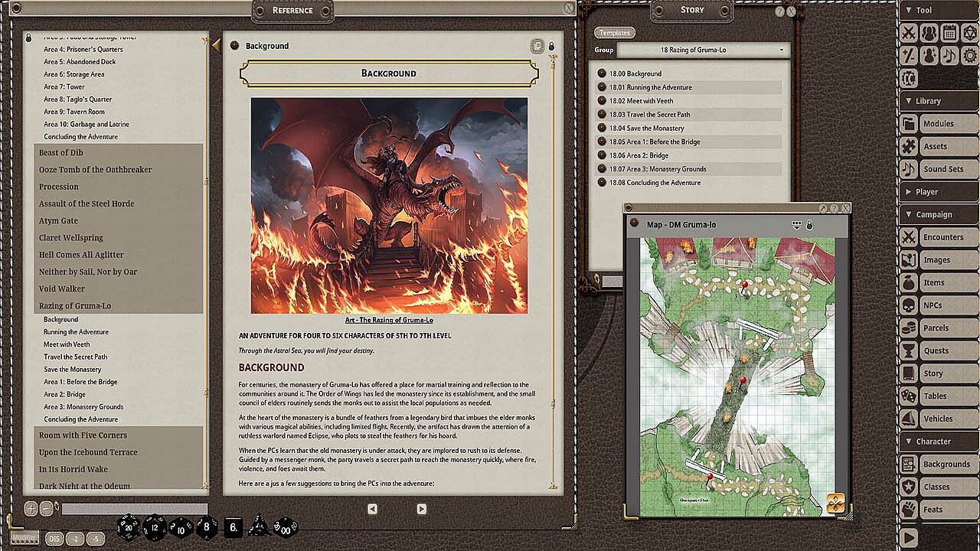
Task: Click the orange map tool button
Action: (835, 503)
